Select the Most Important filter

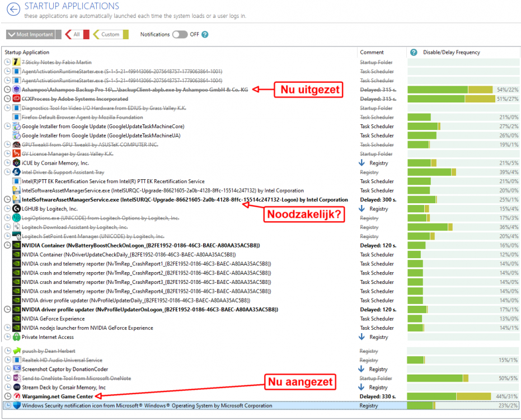34,34
